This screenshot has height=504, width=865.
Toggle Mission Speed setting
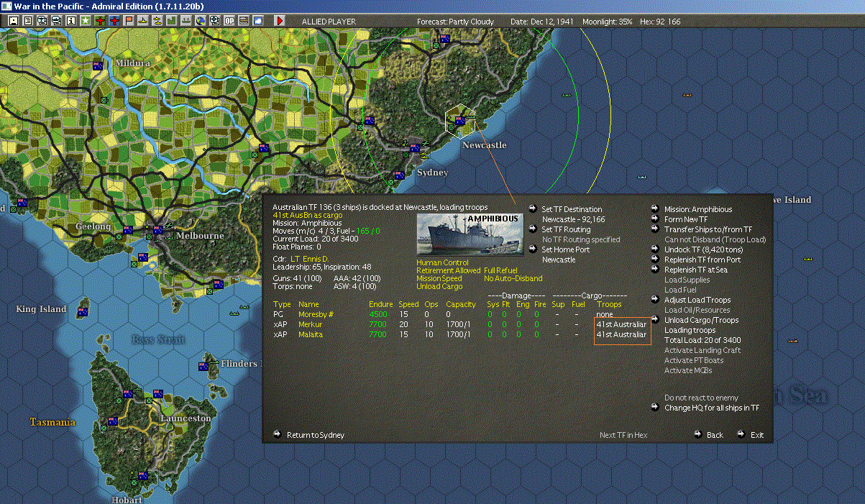(439, 279)
